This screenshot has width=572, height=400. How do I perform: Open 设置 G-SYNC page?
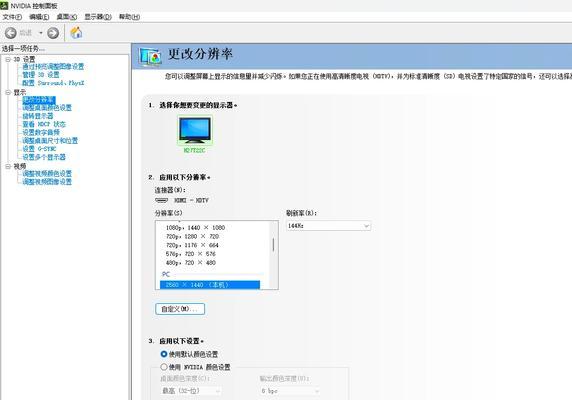[x=39, y=149]
